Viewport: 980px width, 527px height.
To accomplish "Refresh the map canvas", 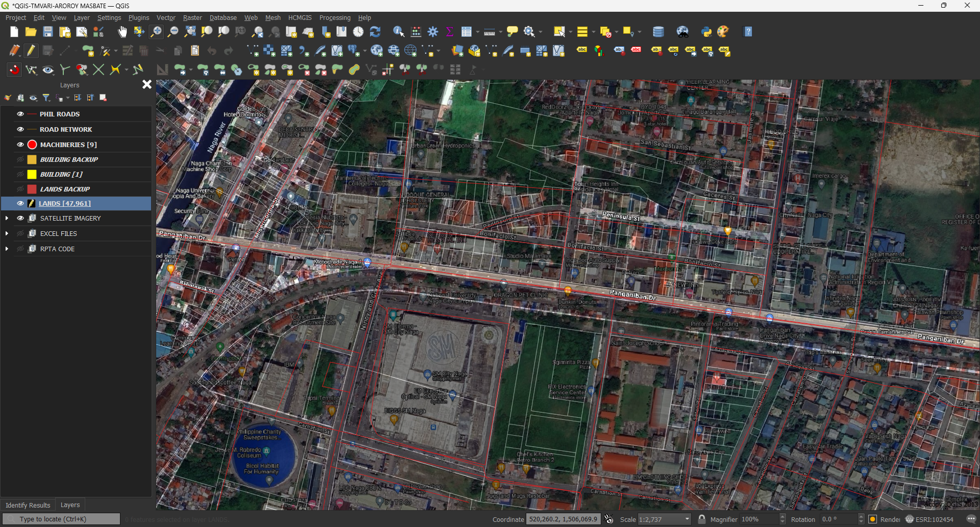I will pos(375,32).
